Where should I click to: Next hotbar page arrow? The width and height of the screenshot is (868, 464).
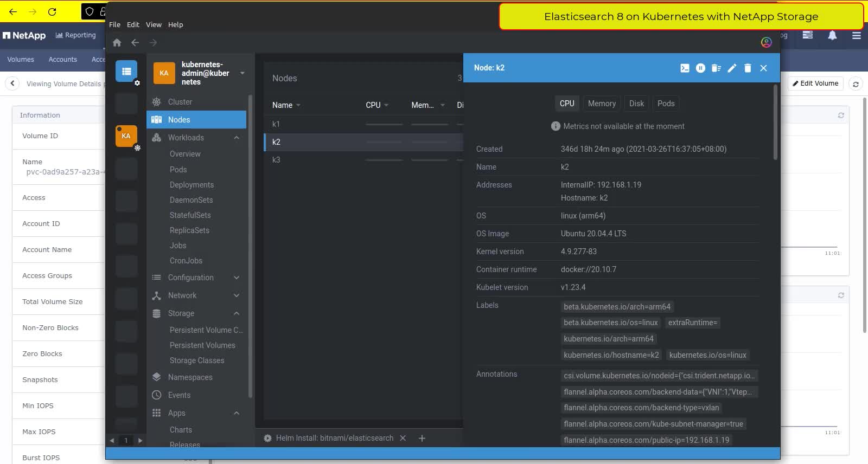(140, 440)
